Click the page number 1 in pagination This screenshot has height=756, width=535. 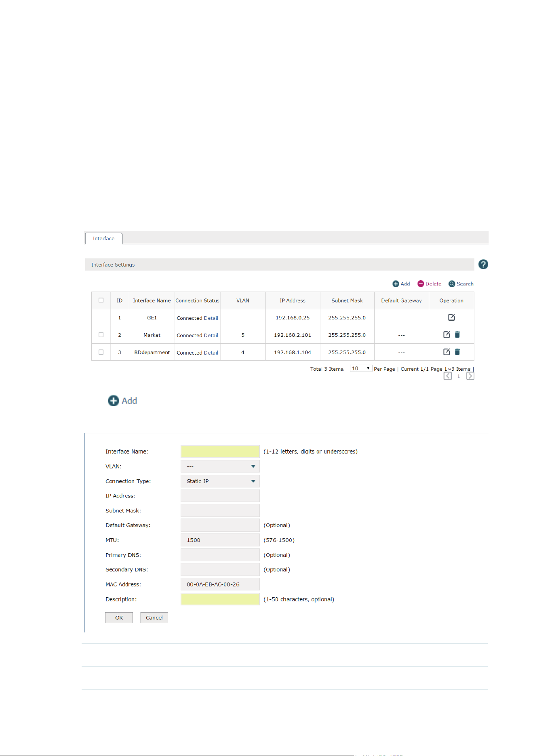[x=459, y=376]
